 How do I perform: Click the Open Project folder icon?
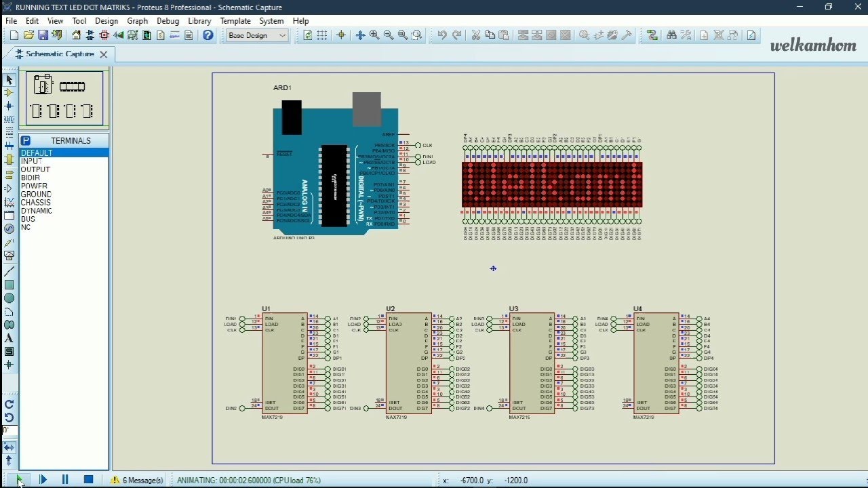click(x=28, y=35)
